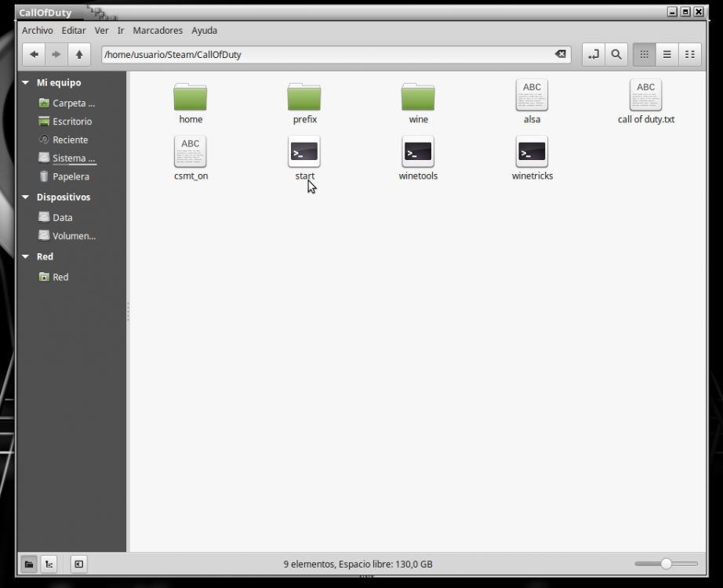Go back with the left arrow button
This screenshot has height=588, width=723.
(x=34, y=54)
